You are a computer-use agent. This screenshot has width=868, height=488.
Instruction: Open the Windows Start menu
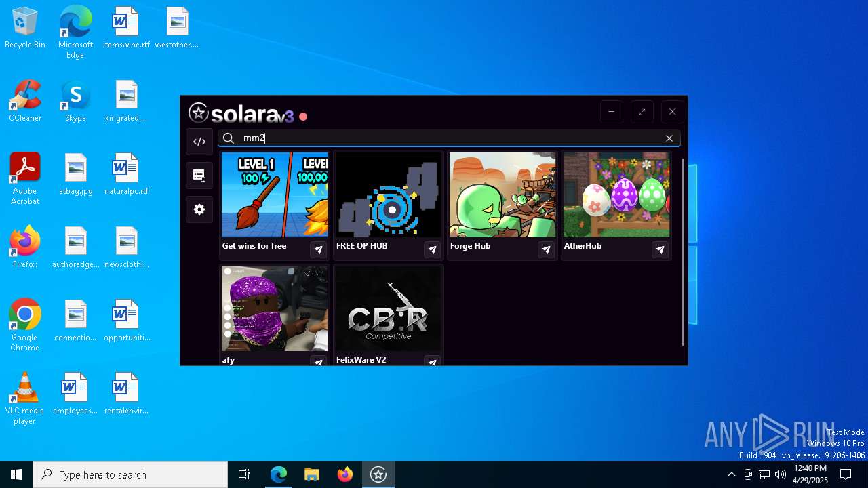click(x=16, y=474)
